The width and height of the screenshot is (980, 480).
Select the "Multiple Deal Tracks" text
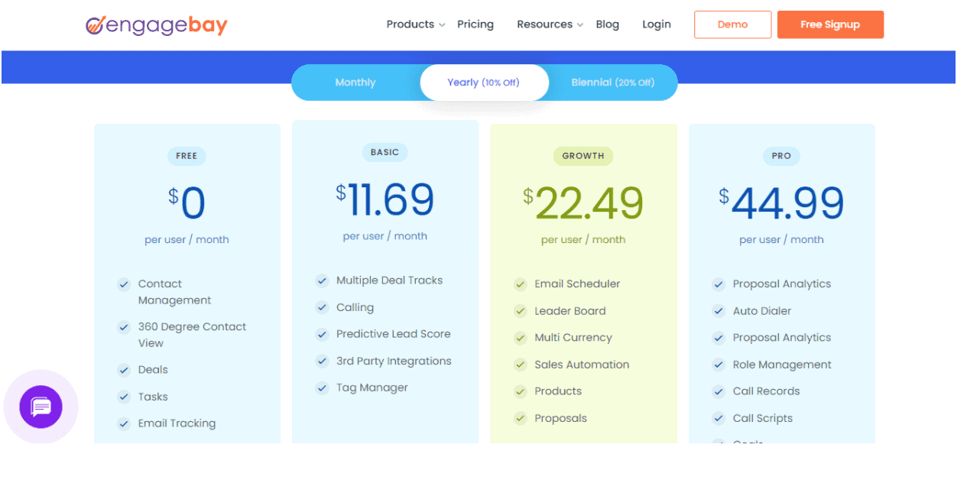tap(390, 281)
